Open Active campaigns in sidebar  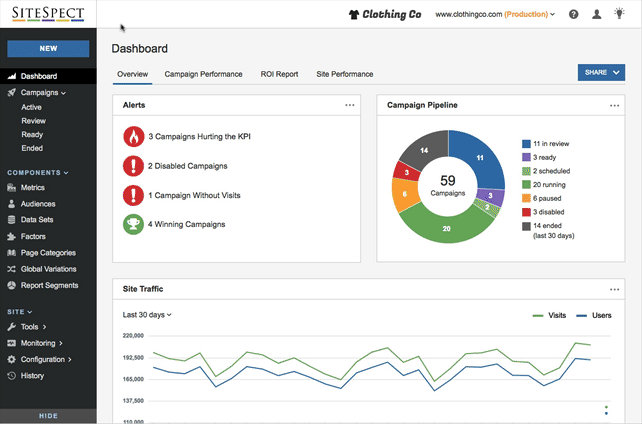(32, 107)
